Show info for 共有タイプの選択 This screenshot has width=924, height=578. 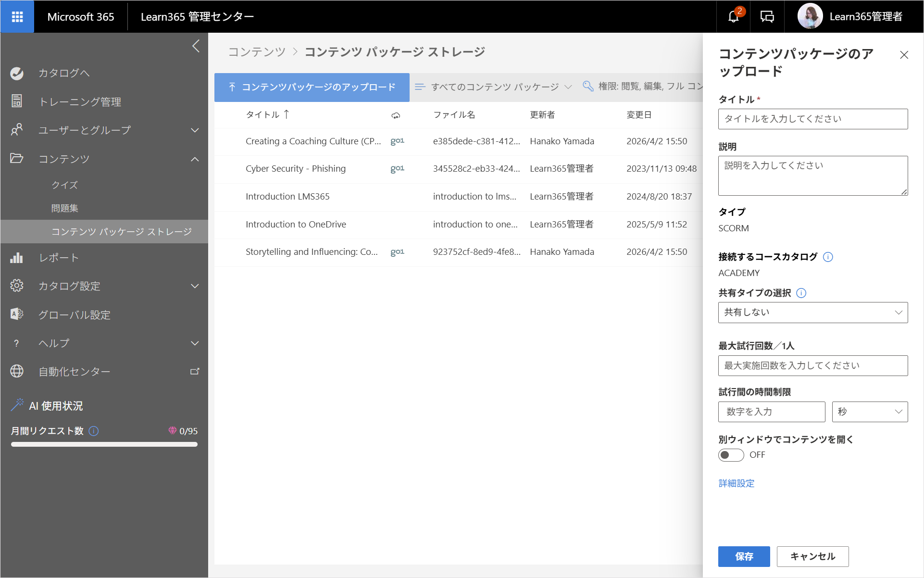801,293
